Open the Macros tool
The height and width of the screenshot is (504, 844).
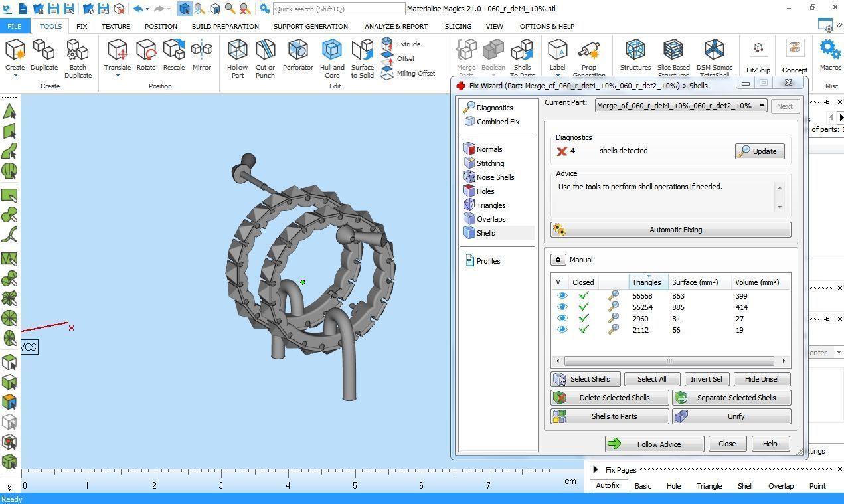(830, 55)
